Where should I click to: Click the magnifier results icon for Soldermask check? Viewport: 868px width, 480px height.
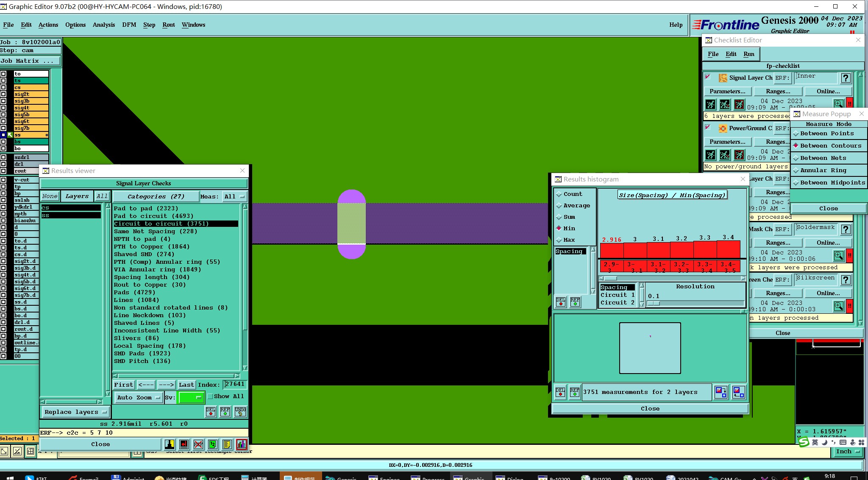(x=838, y=255)
